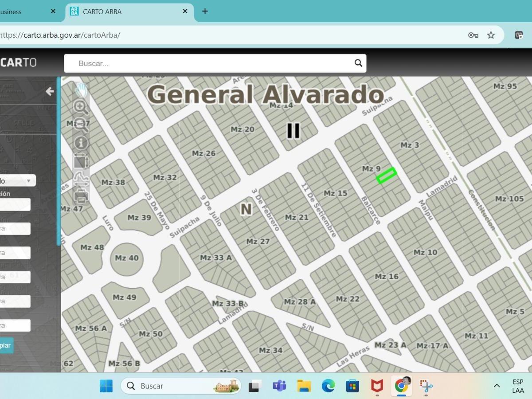Click the 'Mz 11' block label
Image resolution: width=532 pixels, height=399 pixels.
click(x=477, y=336)
